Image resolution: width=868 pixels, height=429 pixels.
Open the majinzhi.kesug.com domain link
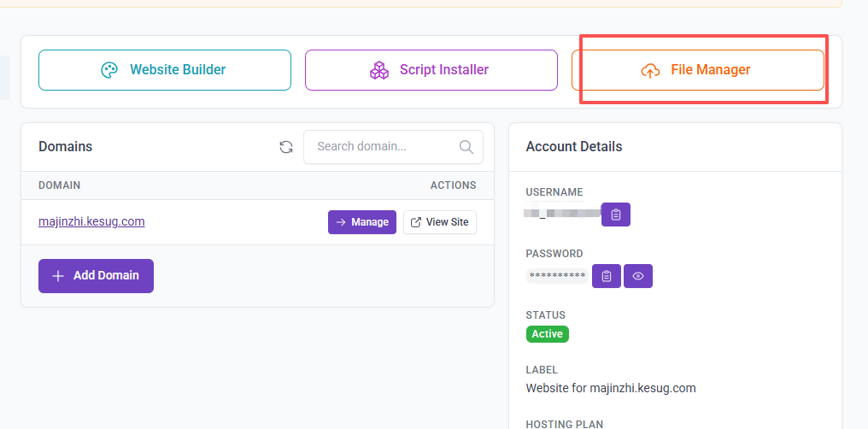coord(91,221)
